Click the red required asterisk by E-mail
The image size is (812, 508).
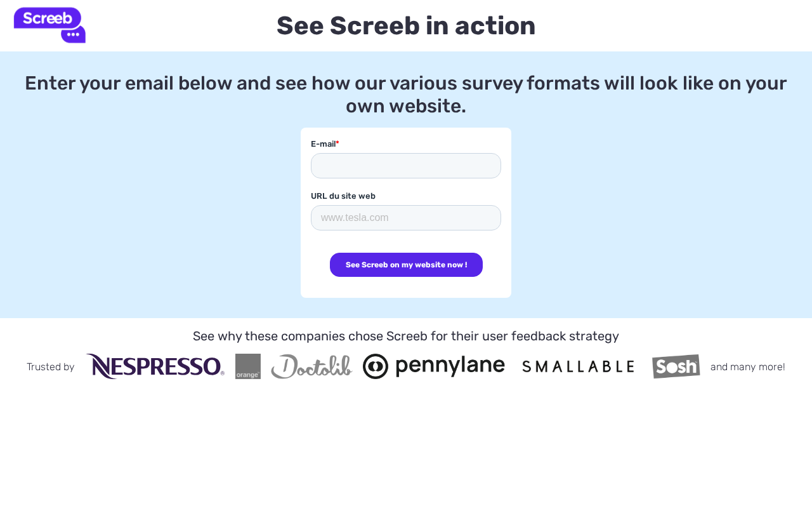[337, 144]
